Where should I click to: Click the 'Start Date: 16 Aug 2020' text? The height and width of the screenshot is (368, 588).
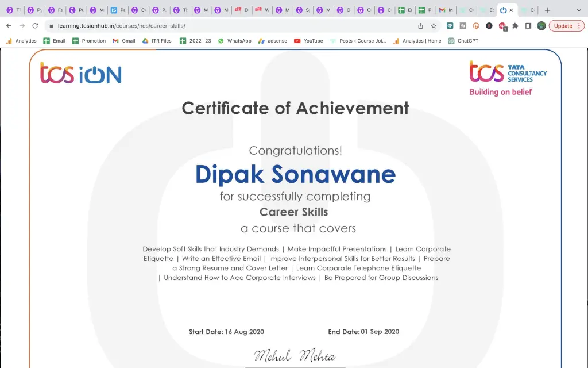click(x=226, y=332)
